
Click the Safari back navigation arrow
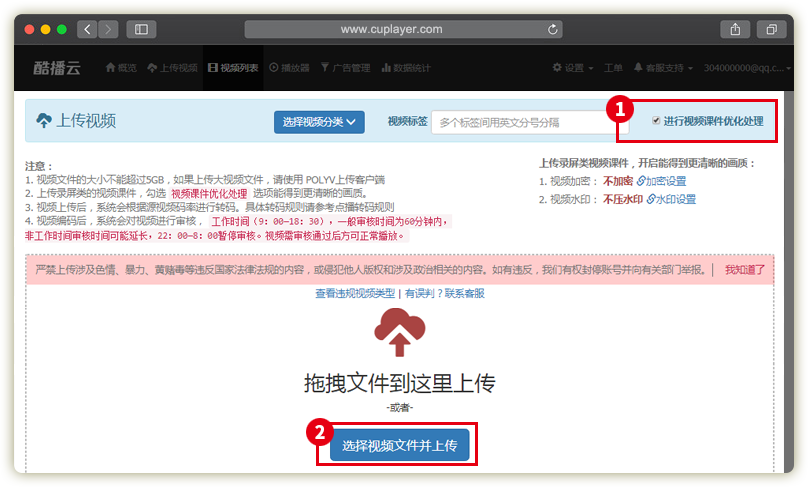[87, 30]
